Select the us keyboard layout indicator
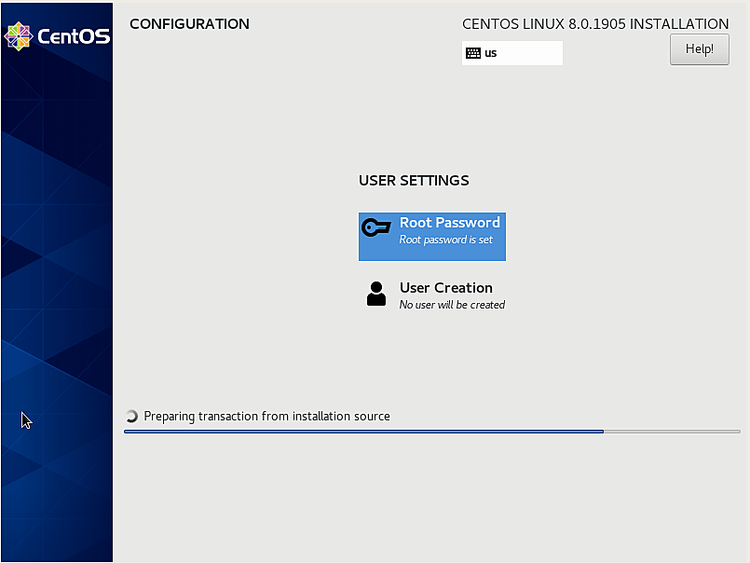The width and height of the screenshot is (750, 563). (512, 53)
